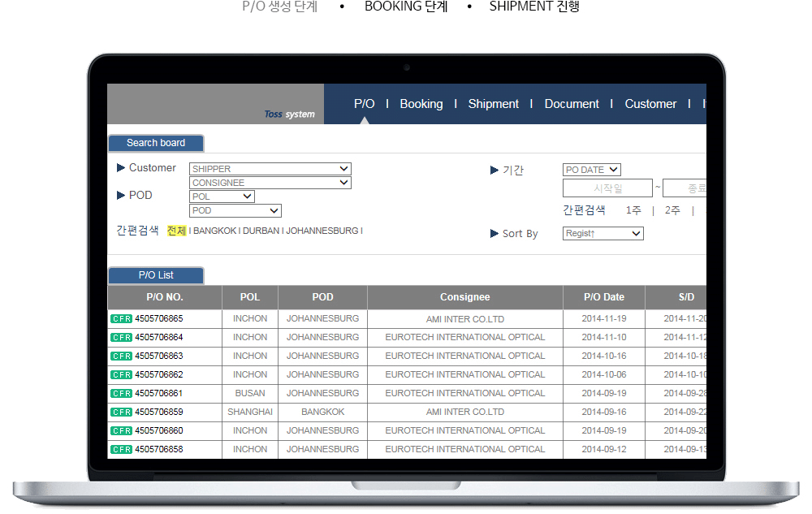Screen dimensions: 812x514
Task: Expand the POD dropdown in search board
Action: pos(235,210)
